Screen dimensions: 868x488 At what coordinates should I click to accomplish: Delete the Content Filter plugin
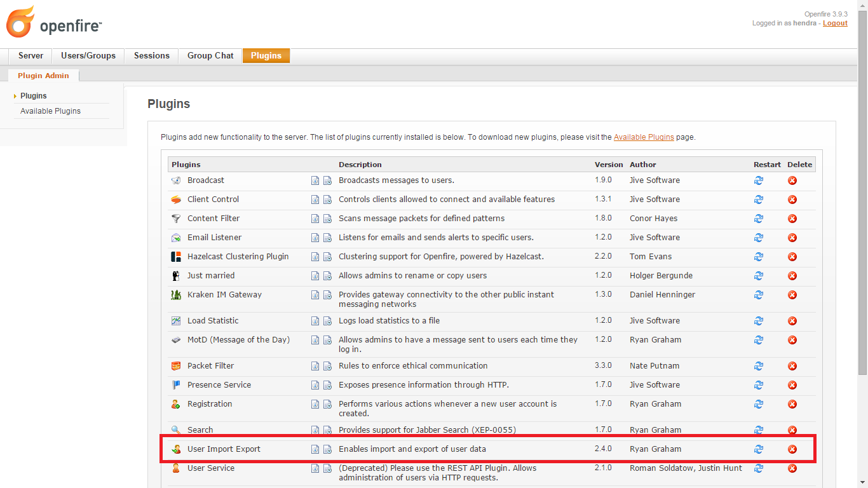pyautogui.click(x=792, y=219)
